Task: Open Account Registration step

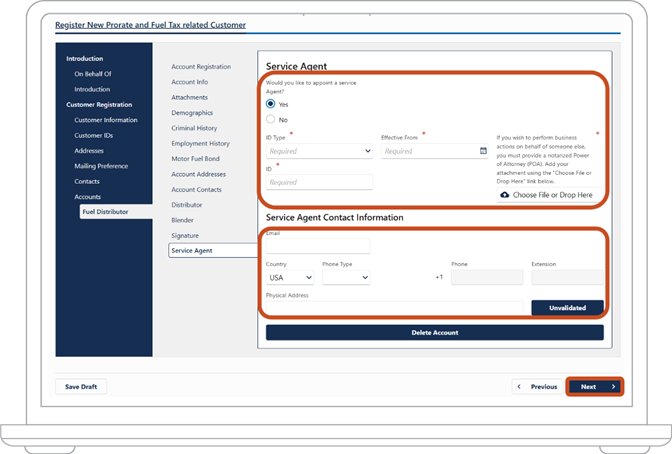Action: pyautogui.click(x=201, y=66)
